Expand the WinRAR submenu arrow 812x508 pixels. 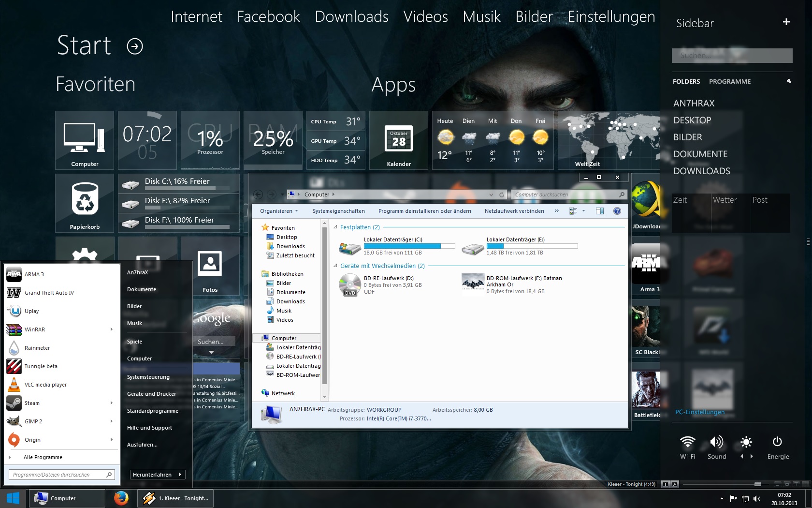point(112,329)
